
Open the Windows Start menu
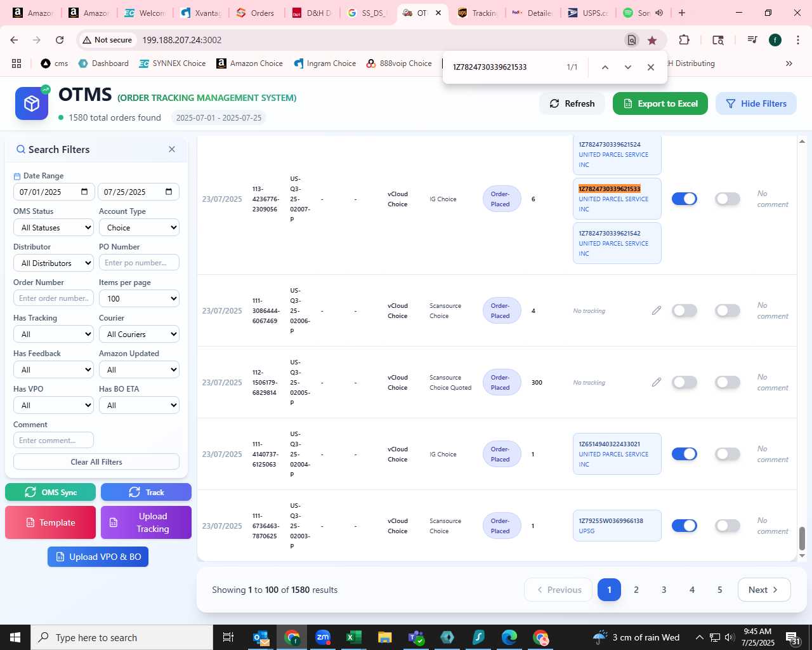click(15, 637)
